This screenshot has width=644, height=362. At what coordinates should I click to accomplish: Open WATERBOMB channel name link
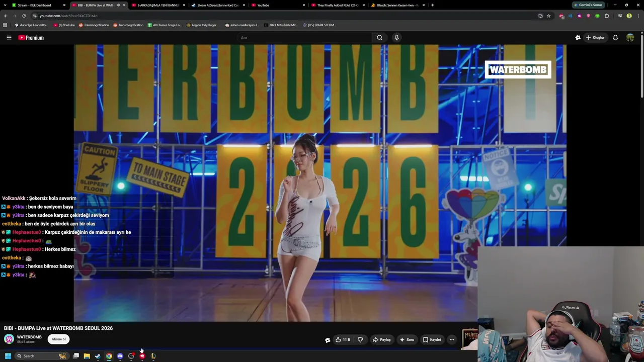tap(29, 337)
